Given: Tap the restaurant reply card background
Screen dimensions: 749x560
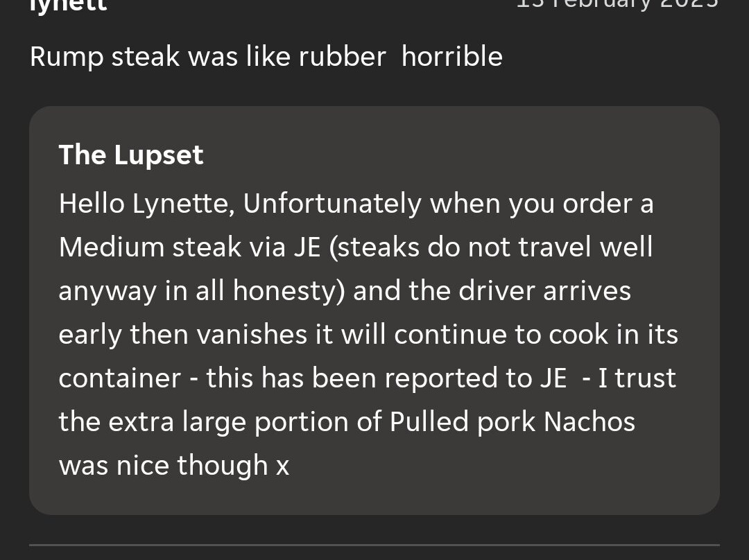Looking at the screenshot, I should tap(374, 310).
